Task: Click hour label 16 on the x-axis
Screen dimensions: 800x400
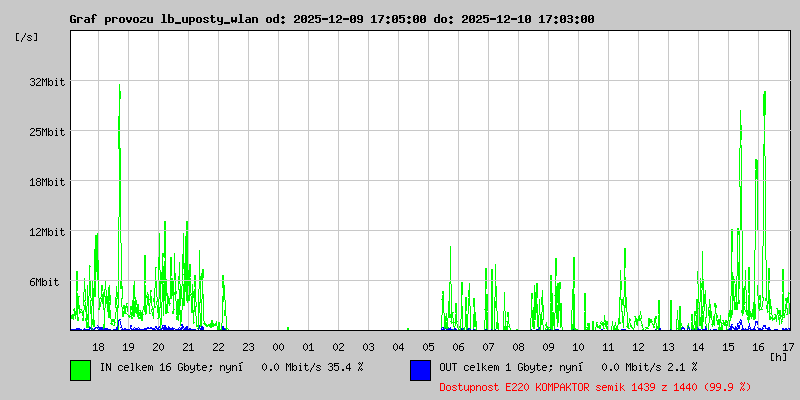Action: click(758, 347)
